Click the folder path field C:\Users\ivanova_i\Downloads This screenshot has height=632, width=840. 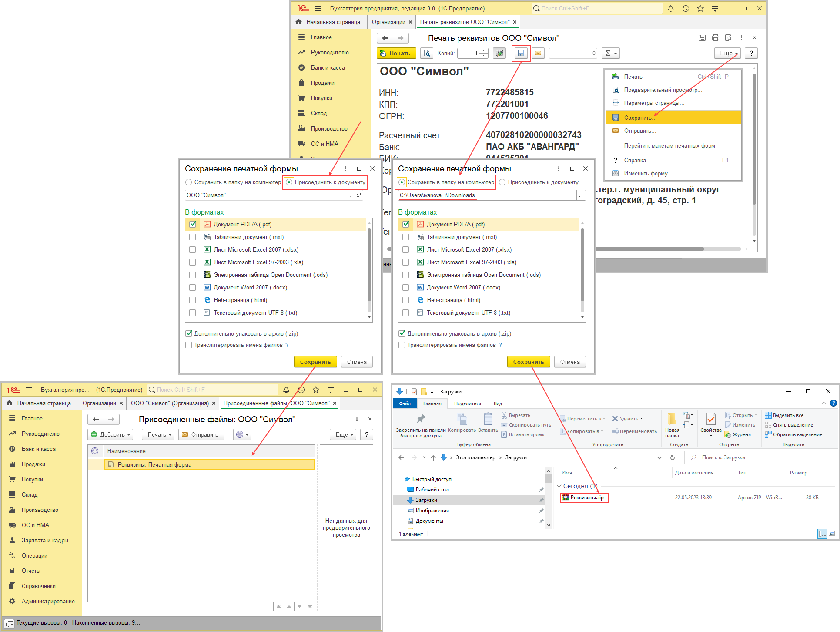click(x=487, y=195)
